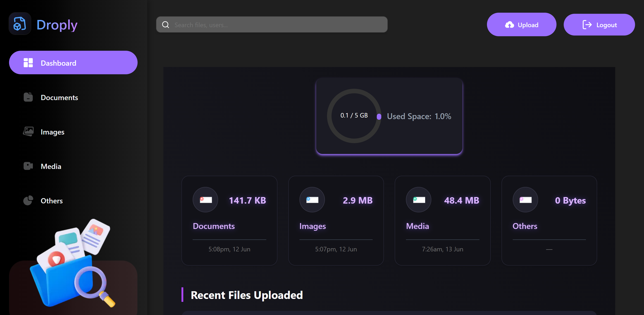The image size is (644, 315).
Task: Open the Media sidebar menu item
Action: tap(51, 166)
